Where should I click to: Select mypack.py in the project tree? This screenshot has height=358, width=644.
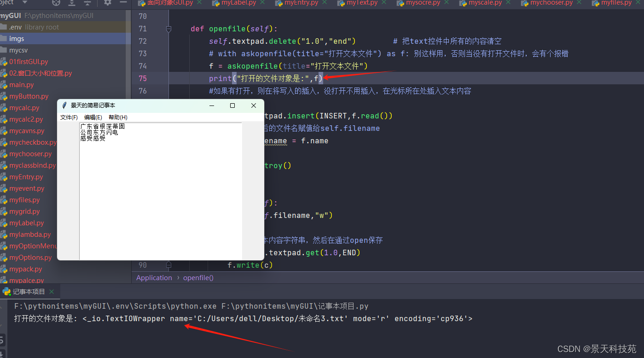pyautogui.click(x=26, y=269)
